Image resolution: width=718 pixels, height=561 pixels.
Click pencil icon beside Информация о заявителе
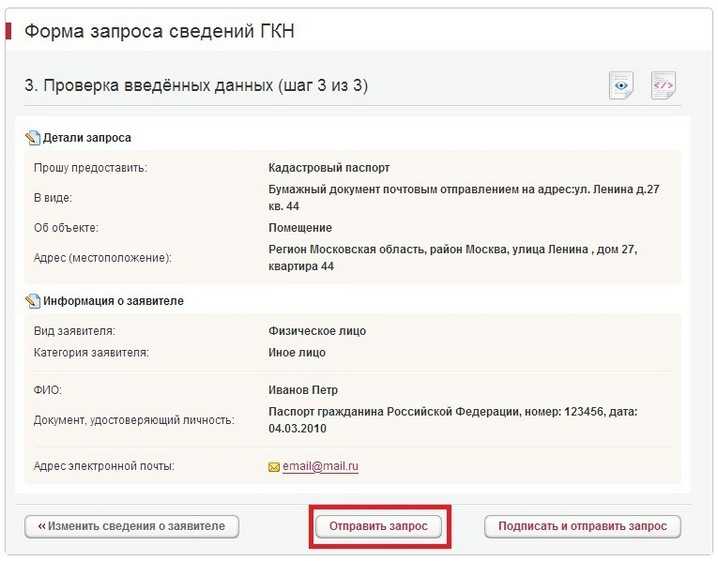(33, 300)
